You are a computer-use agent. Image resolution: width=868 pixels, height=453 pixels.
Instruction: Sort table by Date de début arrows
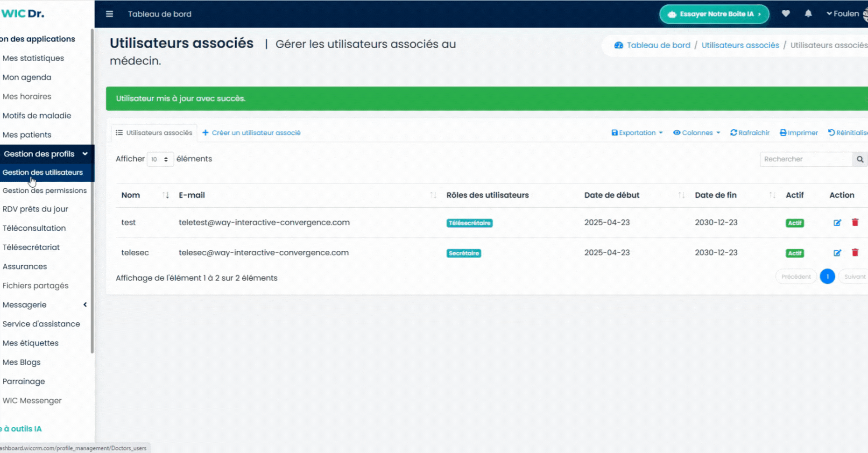coord(681,195)
